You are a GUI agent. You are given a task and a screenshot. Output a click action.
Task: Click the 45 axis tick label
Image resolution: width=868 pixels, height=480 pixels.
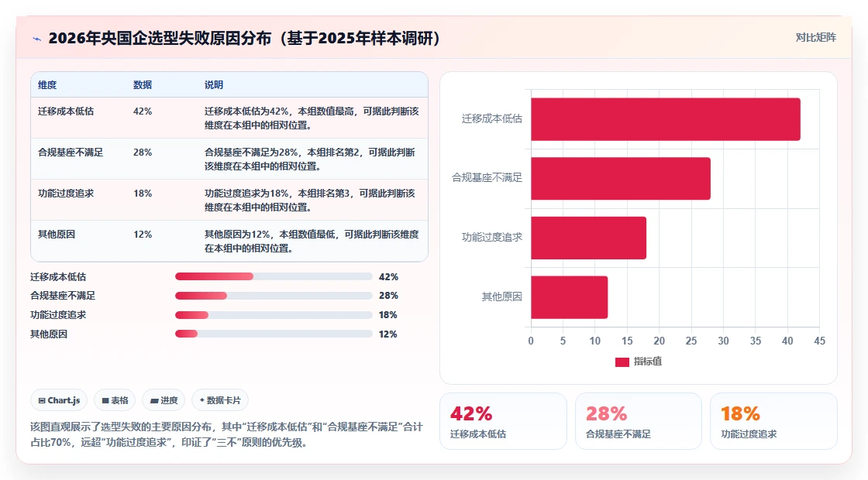click(x=819, y=341)
